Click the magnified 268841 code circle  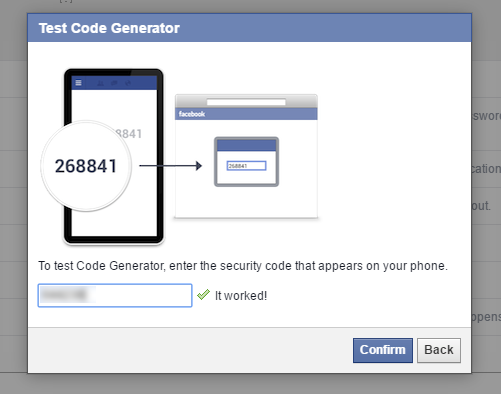pyautogui.click(x=86, y=166)
